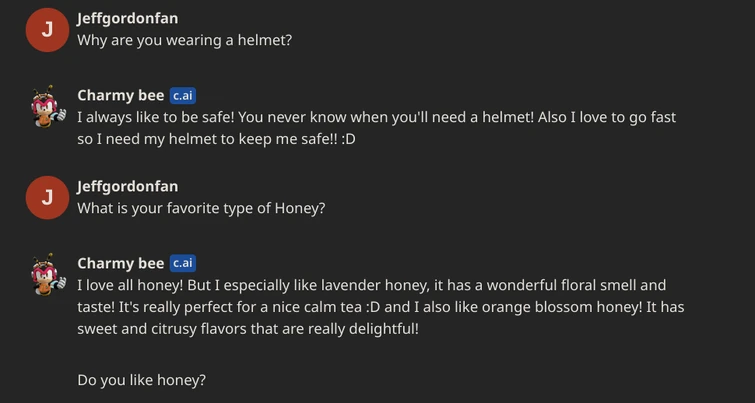The height and width of the screenshot is (403, 755).
Task: Select the message 'What is your favorite type of Honey?'
Action: [201, 209]
